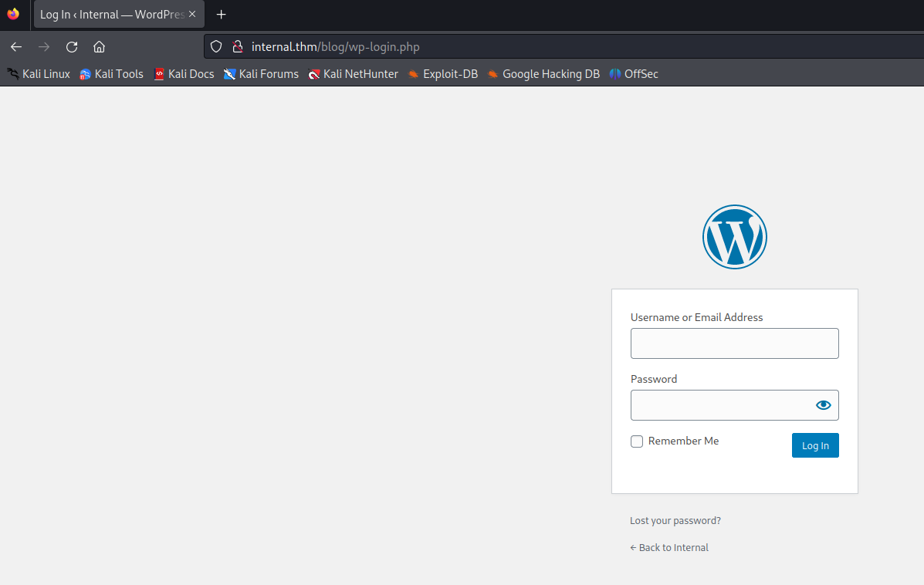Open the Kali Linux bookmark
924x585 pixels.
(39, 73)
